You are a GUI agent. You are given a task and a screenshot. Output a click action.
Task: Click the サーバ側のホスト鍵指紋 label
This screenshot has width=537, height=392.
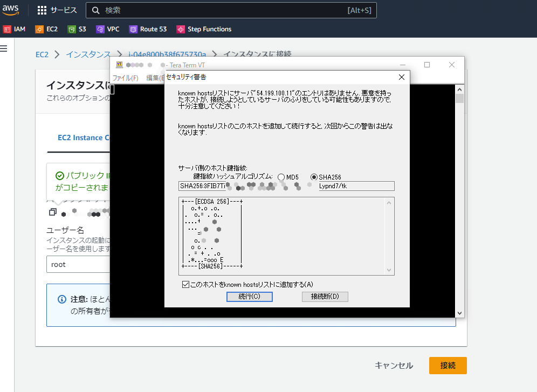[212, 168]
